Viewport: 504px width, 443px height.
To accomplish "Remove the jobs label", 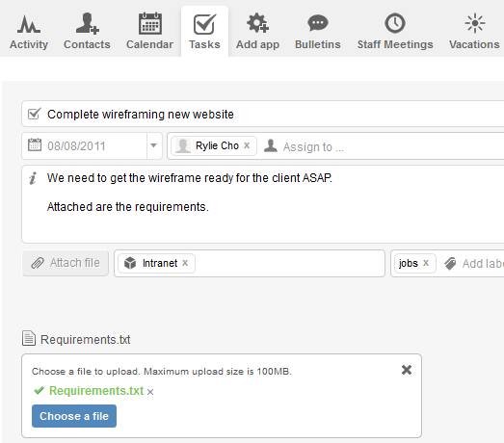I will tap(426, 263).
